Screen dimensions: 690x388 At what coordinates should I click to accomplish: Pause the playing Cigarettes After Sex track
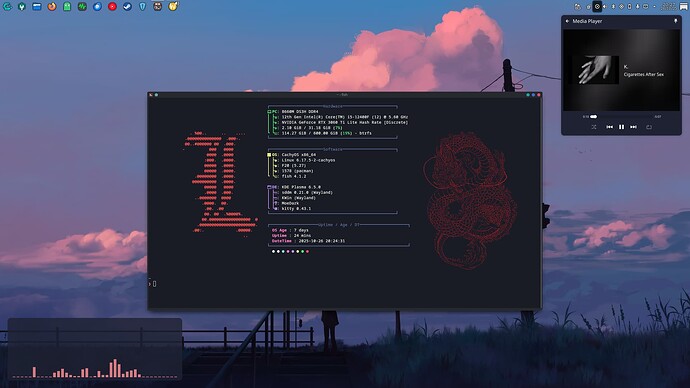tap(621, 127)
